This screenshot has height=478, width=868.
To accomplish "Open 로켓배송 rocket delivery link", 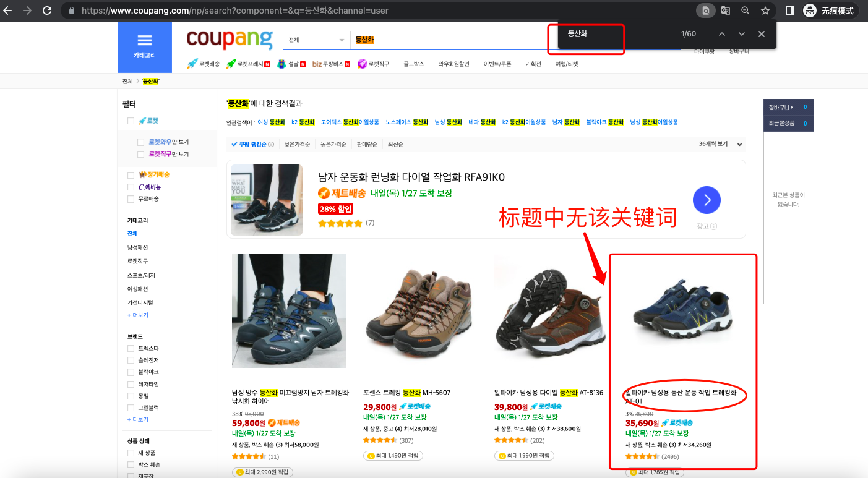I will pos(204,64).
